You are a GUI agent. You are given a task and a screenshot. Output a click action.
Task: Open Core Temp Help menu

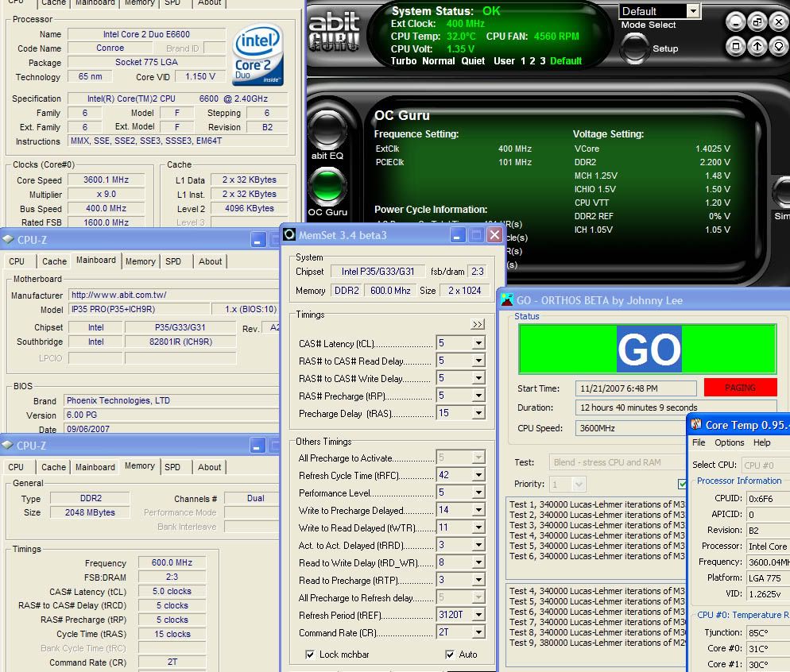point(761,442)
